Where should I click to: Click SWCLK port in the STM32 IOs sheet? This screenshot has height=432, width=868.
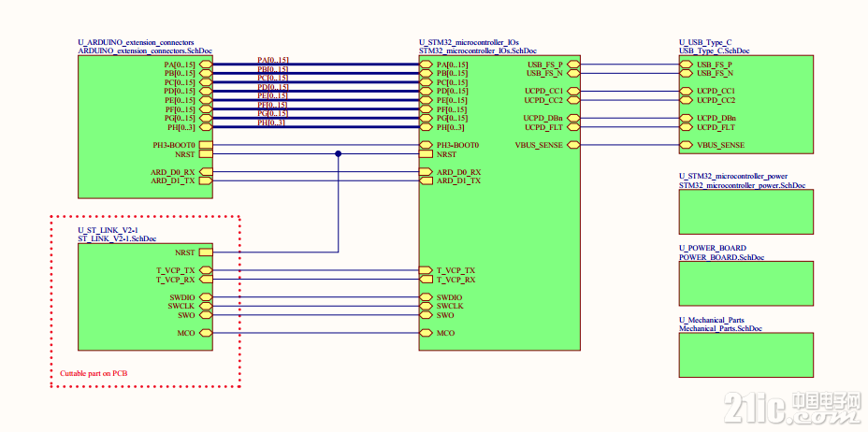click(426, 306)
